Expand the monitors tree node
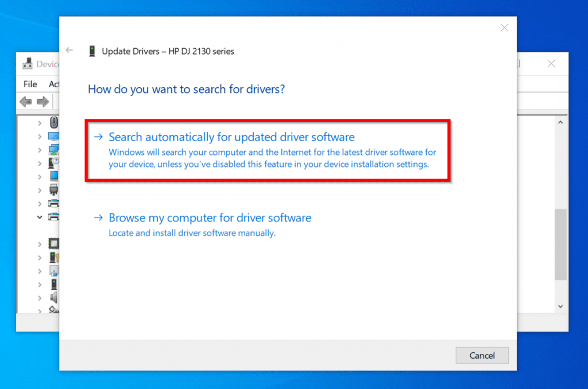 [x=40, y=137]
